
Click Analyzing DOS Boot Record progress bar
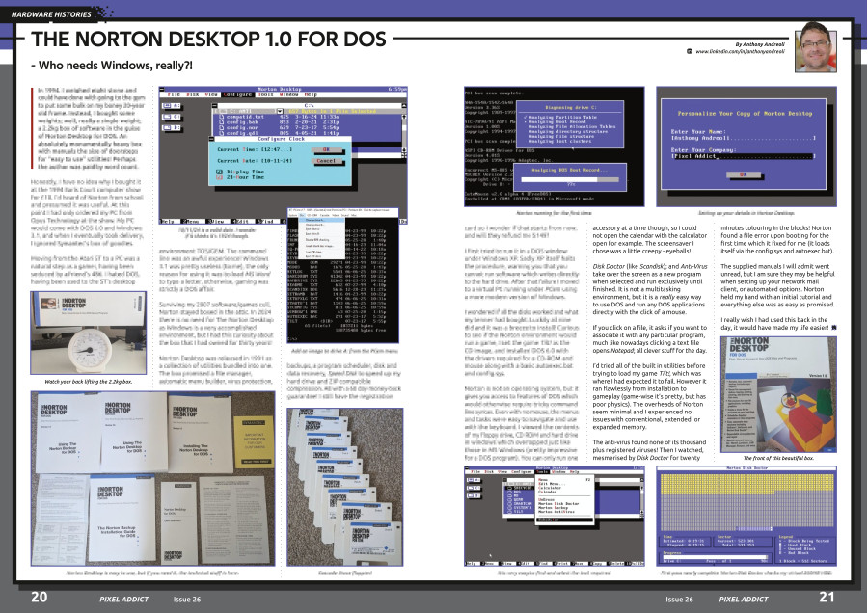point(569,178)
